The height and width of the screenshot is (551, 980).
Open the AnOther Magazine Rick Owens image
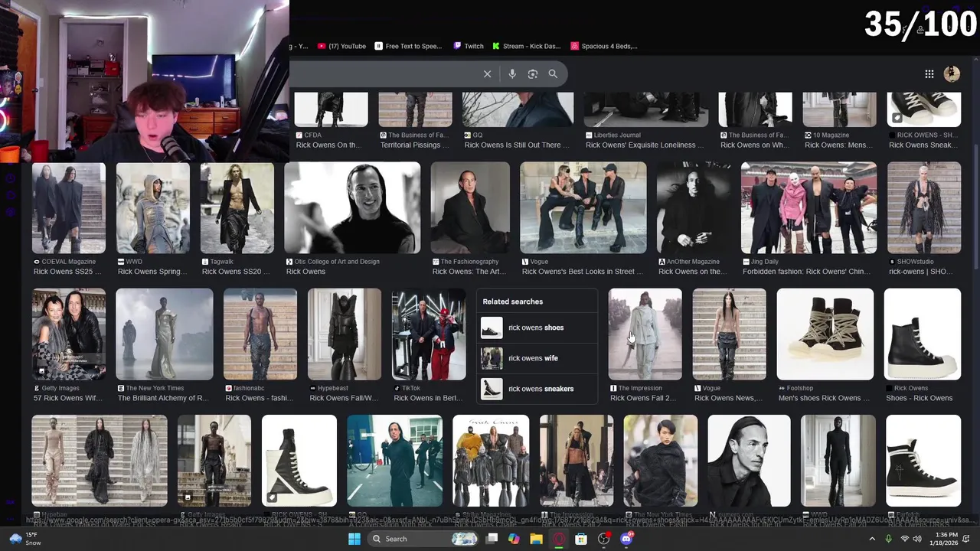tap(694, 207)
